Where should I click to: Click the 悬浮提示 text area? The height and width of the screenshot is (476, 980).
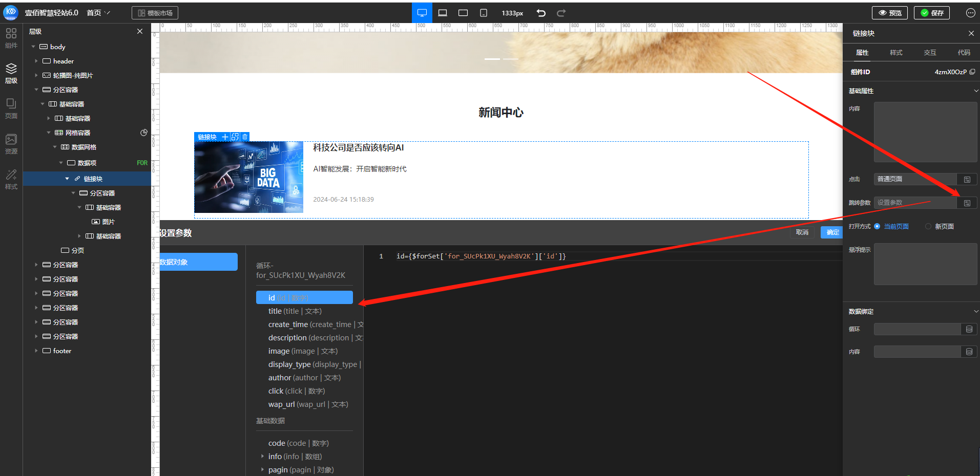pos(925,264)
